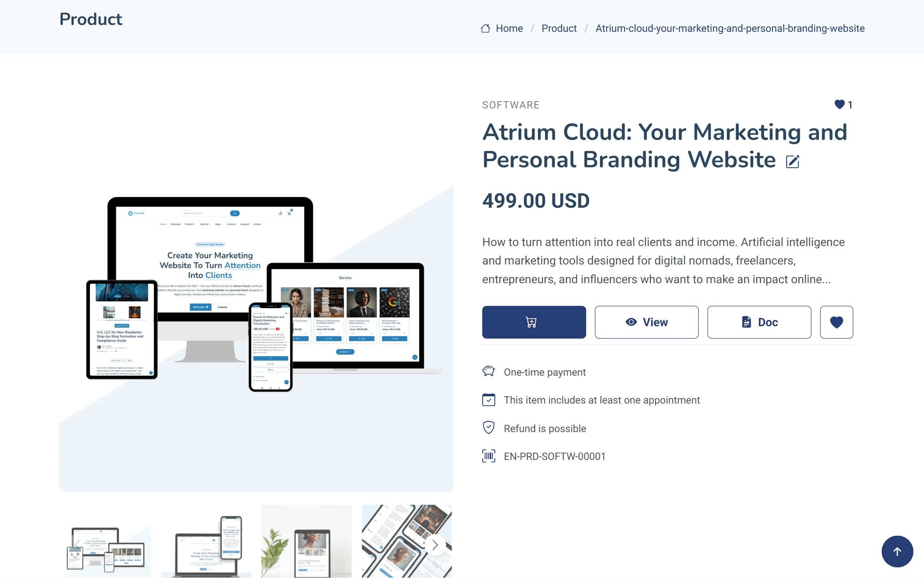Image resolution: width=924 pixels, height=578 pixels.
Task: Open the main product mockup image
Action: click(x=256, y=294)
